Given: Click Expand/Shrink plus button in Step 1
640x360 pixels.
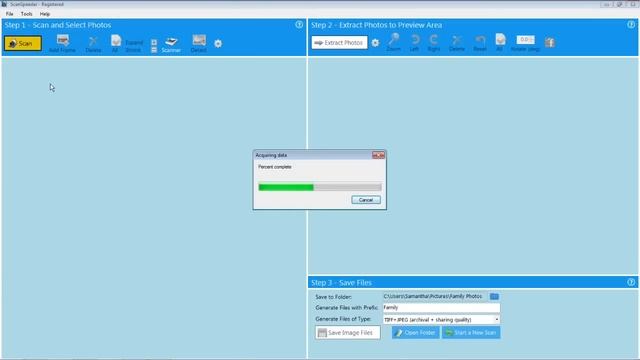Looking at the screenshot, I should pyautogui.click(x=154, y=42).
